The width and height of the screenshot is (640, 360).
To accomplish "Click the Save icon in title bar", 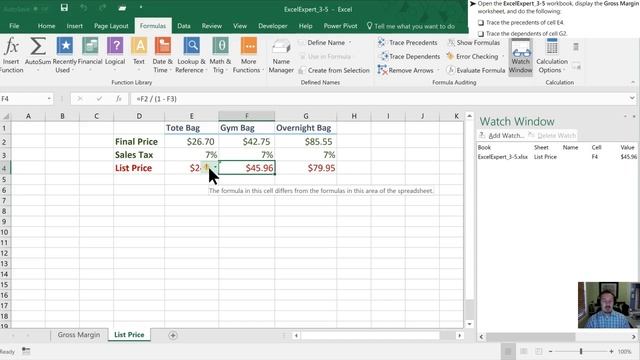I will pyautogui.click(x=64, y=8).
